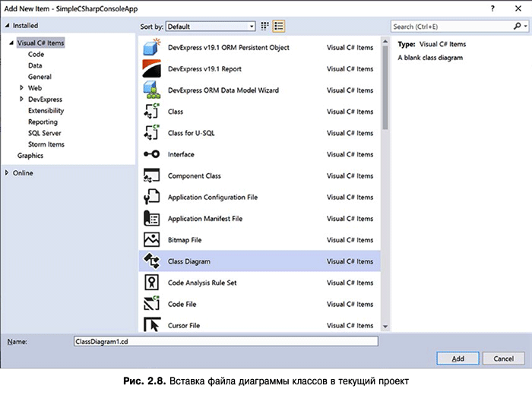532x395 pixels.
Task: Expand the Online section
Action: (7, 172)
